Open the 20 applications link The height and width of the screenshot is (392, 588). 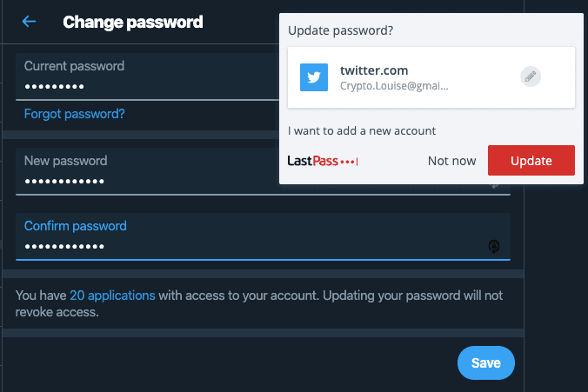(112, 296)
